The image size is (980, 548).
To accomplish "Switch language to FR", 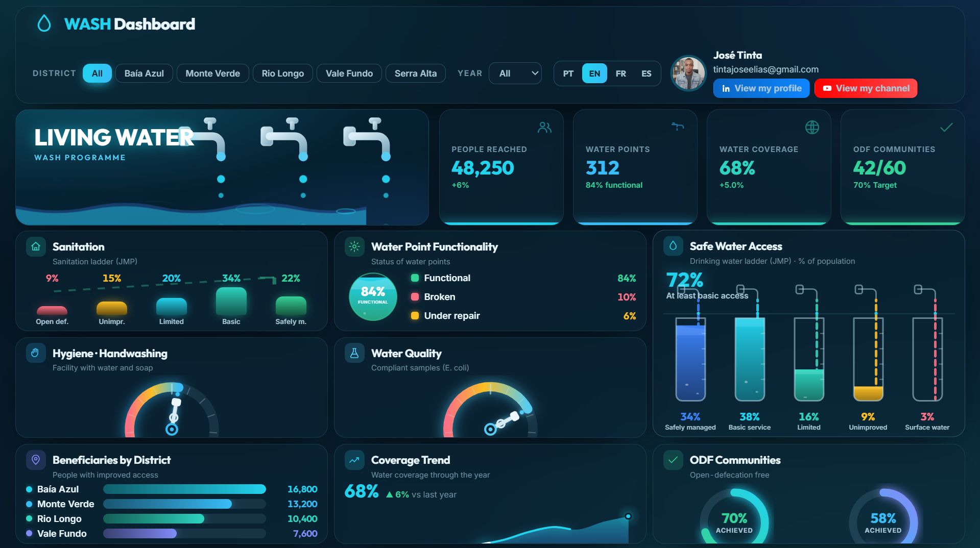I will [x=620, y=73].
